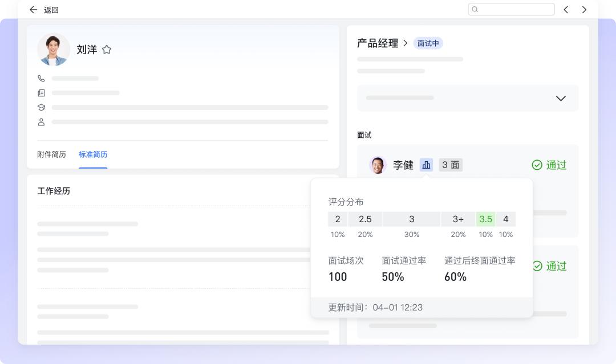Image resolution: width=616 pixels, height=364 pixels.
Task: Select the 标准简历 tab
Action: (93, 154)
